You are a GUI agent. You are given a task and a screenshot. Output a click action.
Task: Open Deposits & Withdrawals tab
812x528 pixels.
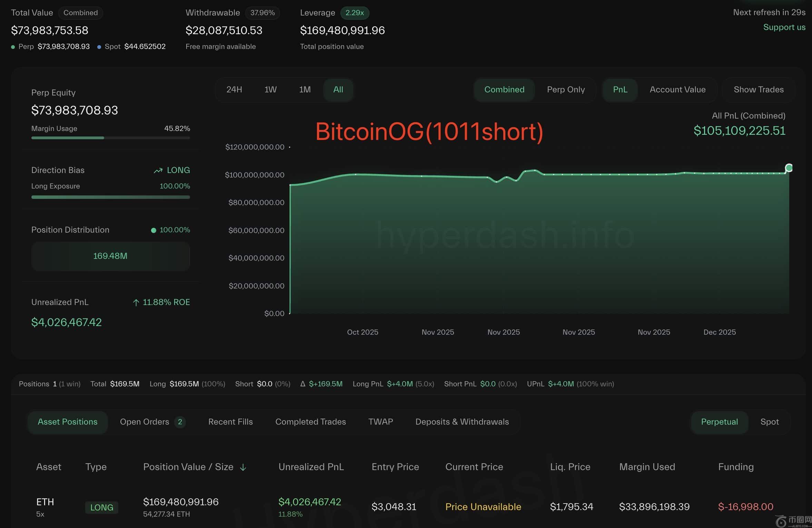[462, 422]
